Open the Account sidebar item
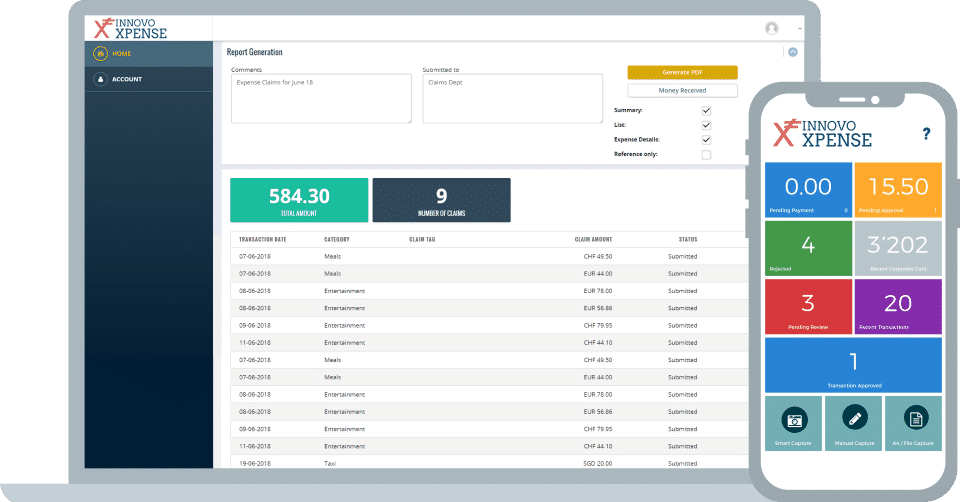960x502 pixels. click(x=149, y=79)
